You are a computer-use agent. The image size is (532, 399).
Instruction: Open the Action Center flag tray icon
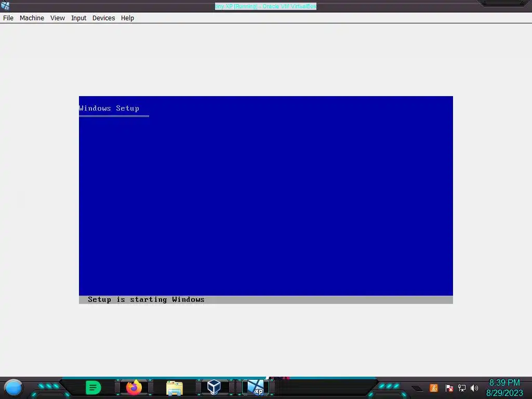449,388
